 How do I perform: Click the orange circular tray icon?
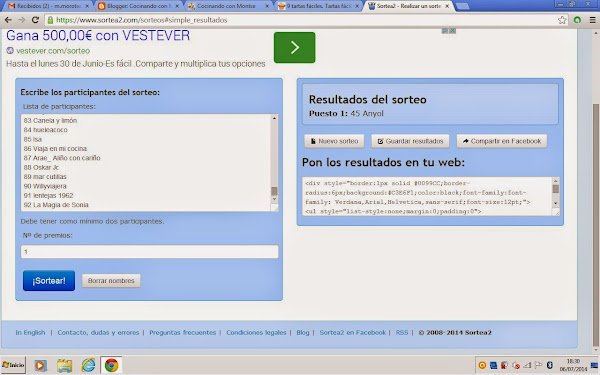tap(482, 365)
